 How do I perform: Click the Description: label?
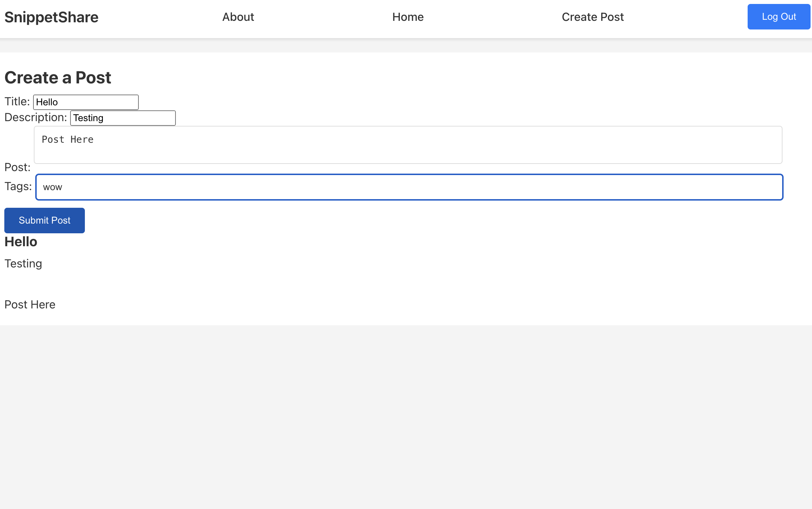pos(36,117)
